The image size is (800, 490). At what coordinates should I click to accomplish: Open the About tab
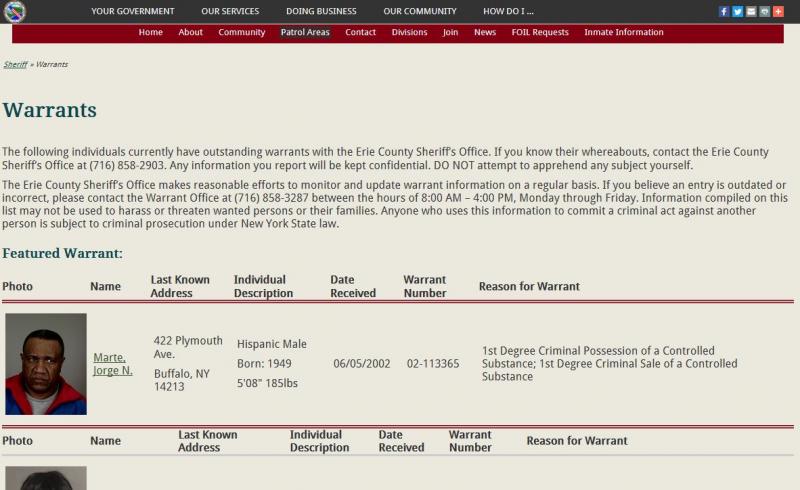(x=190, y=32)
